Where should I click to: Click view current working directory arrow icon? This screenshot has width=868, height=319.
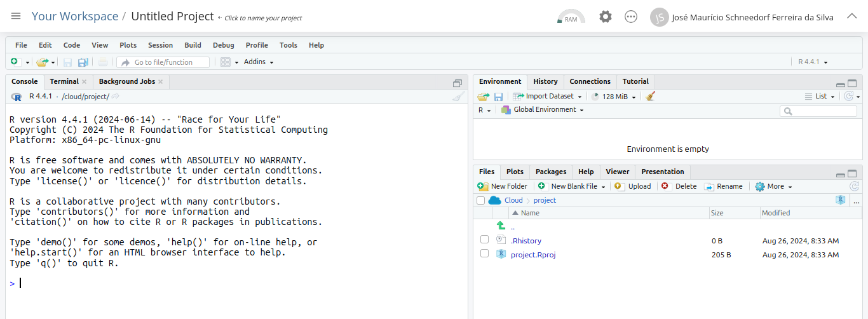tap(116, 97)
